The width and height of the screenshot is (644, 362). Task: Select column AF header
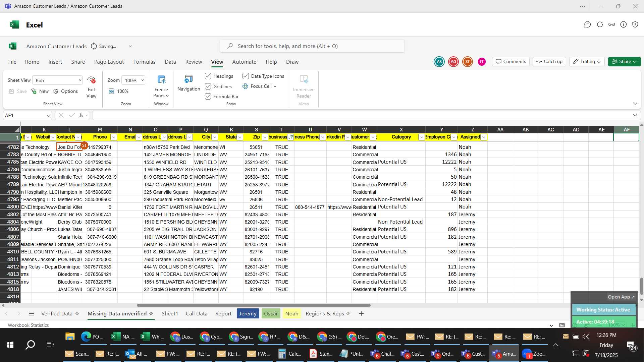[x=627, y=130]
